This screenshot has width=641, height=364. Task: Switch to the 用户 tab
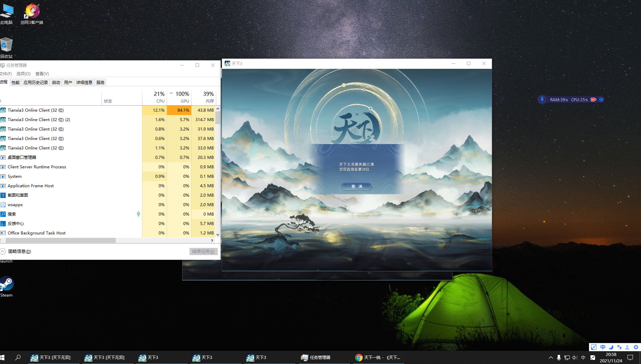(68, 82)
